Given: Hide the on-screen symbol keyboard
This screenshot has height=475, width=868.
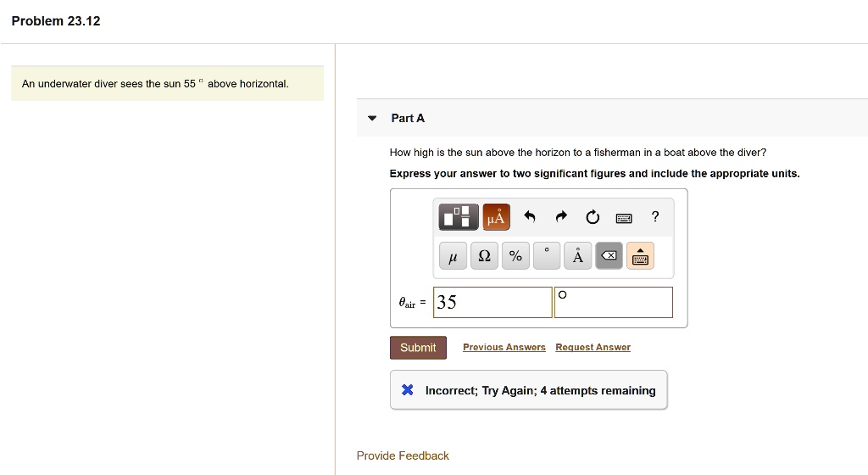Looking at the screenshot, I should click(640, 256).
